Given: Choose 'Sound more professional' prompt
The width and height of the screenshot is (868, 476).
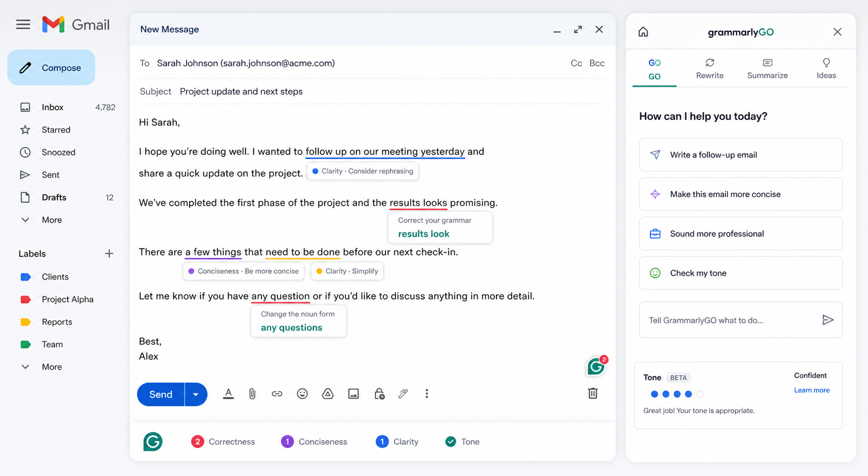Looking at the screenshot, I should pos(741,234).
